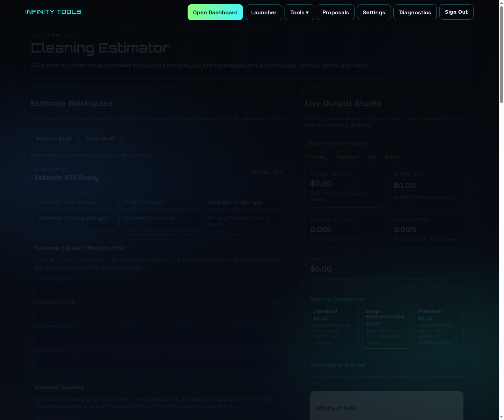The height and width of the screenshot is (420, 504).
Task: Click the Profit Margin card
Action: [428, 229]
